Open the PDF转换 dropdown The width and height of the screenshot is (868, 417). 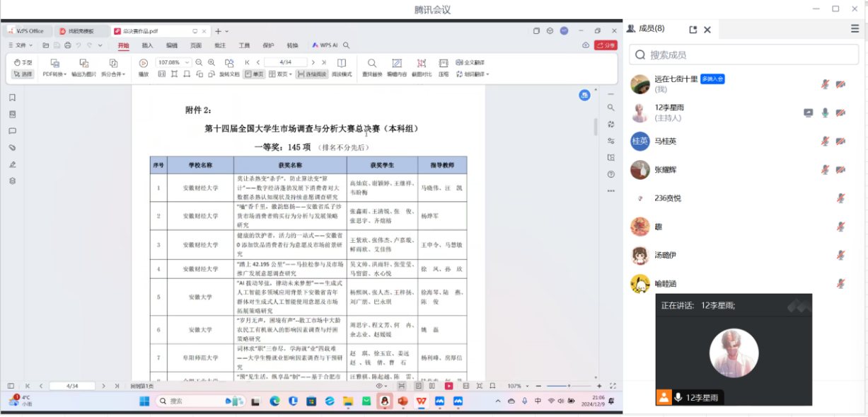pyautogui.click(x=54, y=74)
